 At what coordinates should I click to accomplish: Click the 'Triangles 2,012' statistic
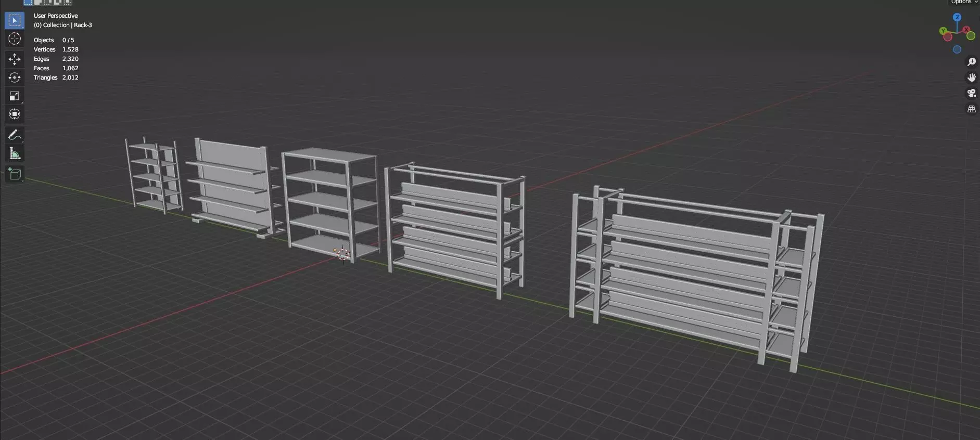(56, 77)
